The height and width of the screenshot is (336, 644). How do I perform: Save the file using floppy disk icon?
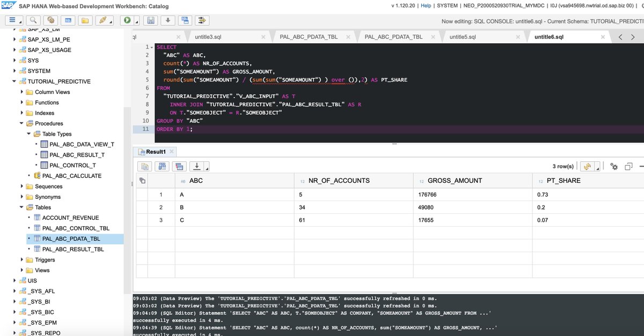pos(151,20)
